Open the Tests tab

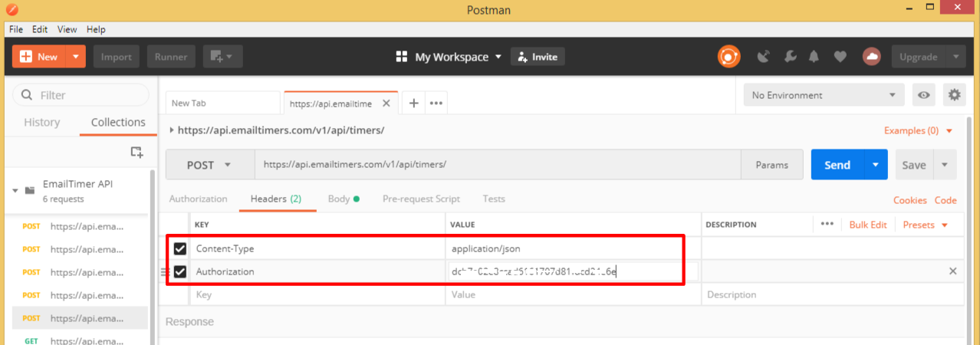click(494, 199)
